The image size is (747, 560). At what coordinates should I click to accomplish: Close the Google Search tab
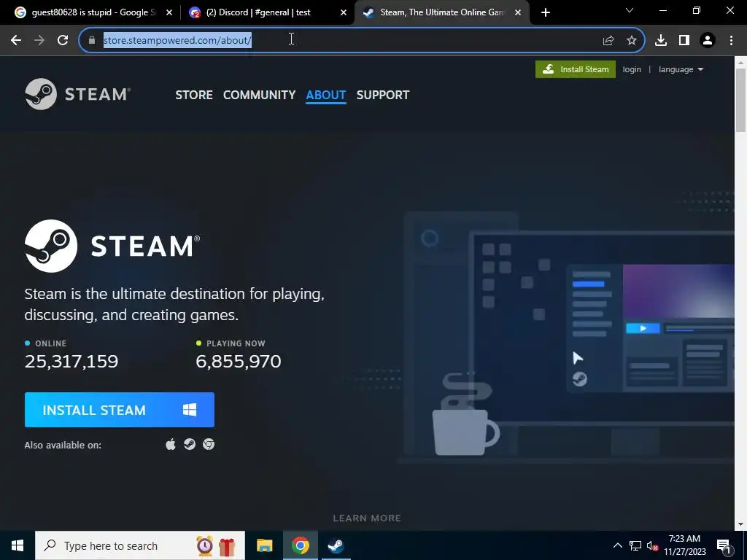[169, 12]
